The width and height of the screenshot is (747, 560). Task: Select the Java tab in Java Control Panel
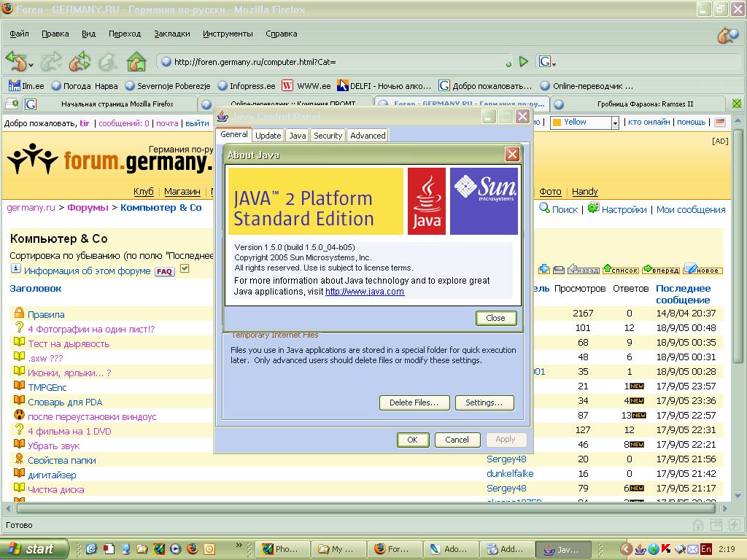298,136
